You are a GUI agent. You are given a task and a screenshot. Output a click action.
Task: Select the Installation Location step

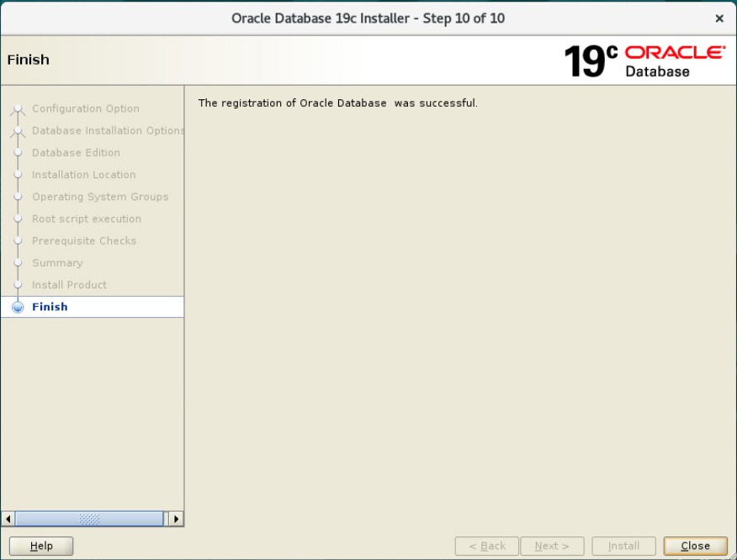[x=83, y=175]
